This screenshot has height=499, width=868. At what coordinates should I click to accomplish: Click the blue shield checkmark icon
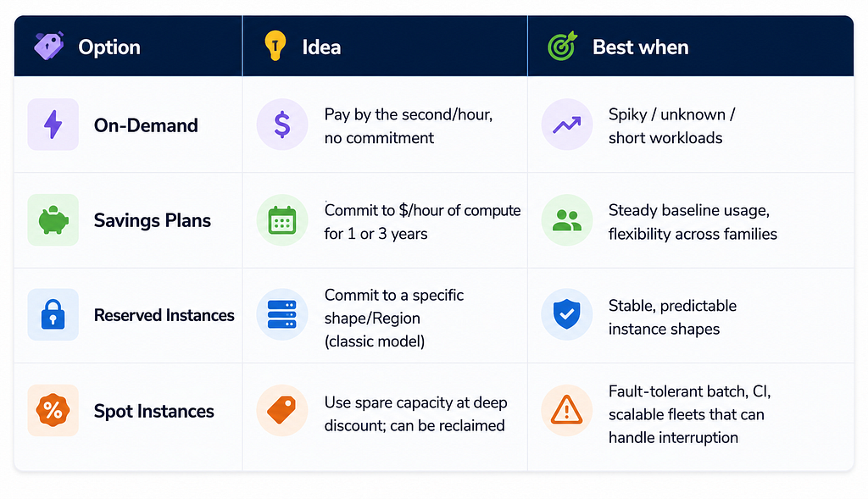(567, 314)
